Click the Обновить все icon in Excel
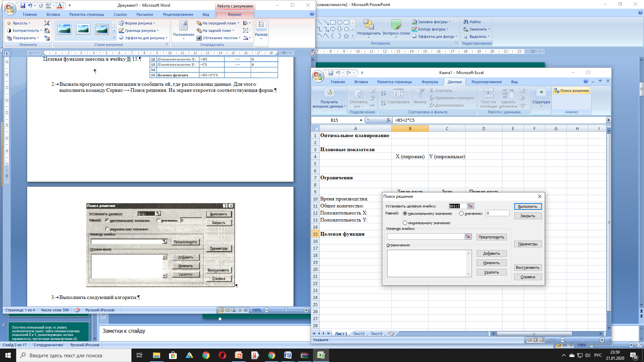The height and width of the screenshot is (362, 644). (x=359, y=94)
